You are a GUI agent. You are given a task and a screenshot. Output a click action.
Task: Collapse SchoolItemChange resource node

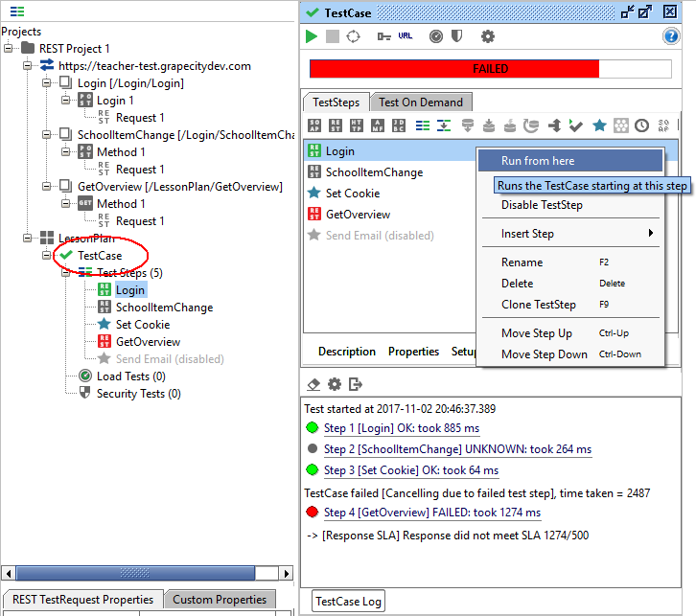pos(46,135)
